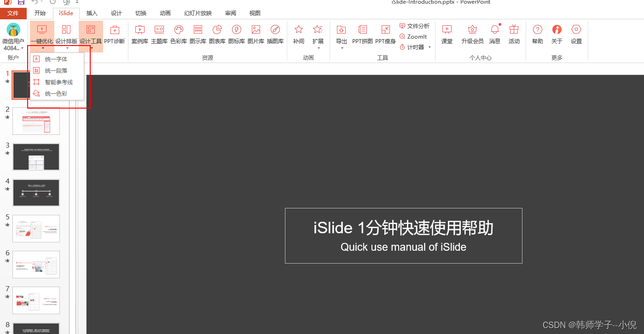
Task: Open the 关于 about icon
Action: [x=557, y=30]
